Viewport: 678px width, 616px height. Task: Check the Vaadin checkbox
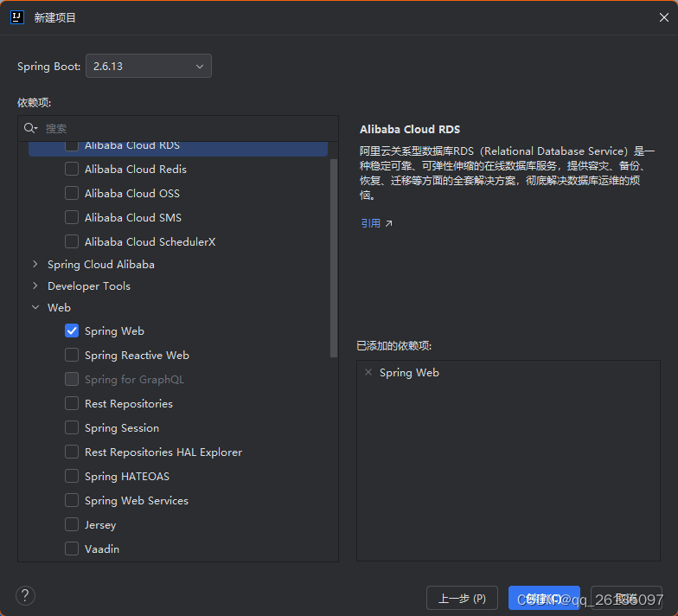[x=72, y=549]
